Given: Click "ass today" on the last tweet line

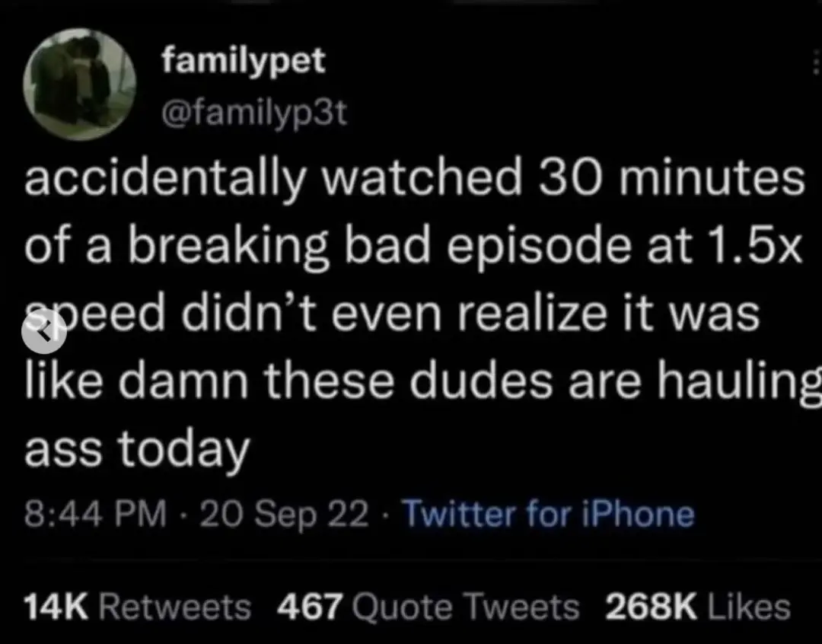Looking at the screenshot, I should 137,451.
